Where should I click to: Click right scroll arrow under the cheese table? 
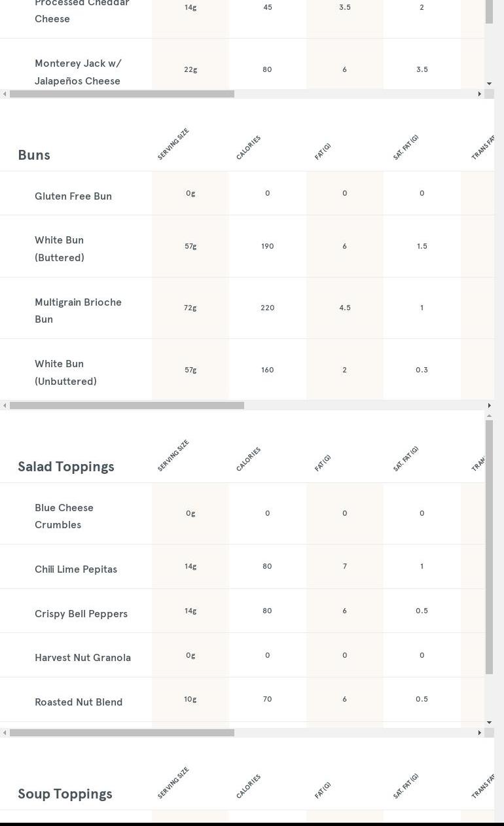(x=479, y=94)
